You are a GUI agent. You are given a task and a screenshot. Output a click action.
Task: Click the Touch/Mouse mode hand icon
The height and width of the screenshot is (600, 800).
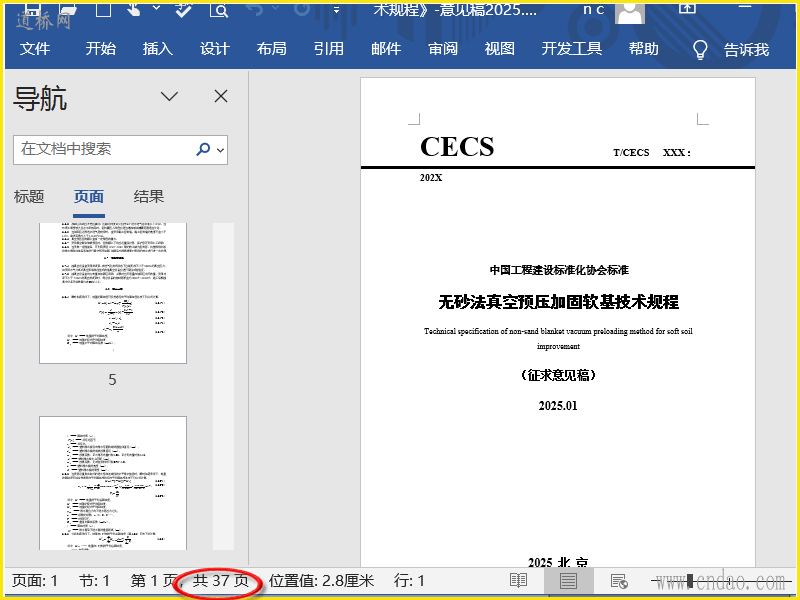(x=135, y=9)
